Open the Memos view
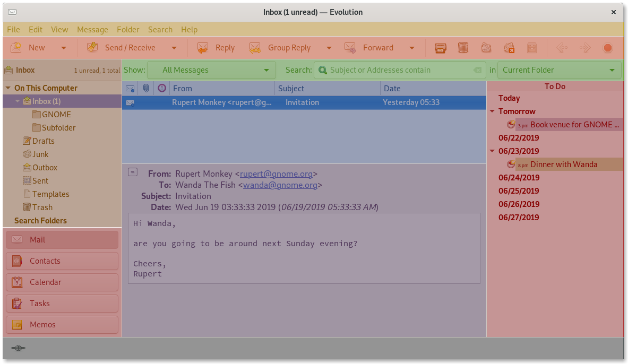This screenshot has height=364, width=628. 62,324
